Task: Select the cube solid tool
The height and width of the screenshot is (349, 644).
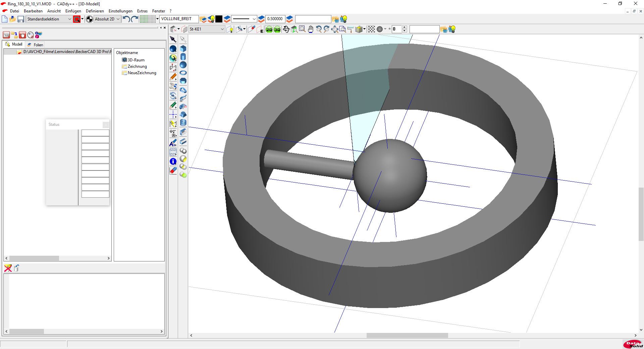Action: (183, 49)
